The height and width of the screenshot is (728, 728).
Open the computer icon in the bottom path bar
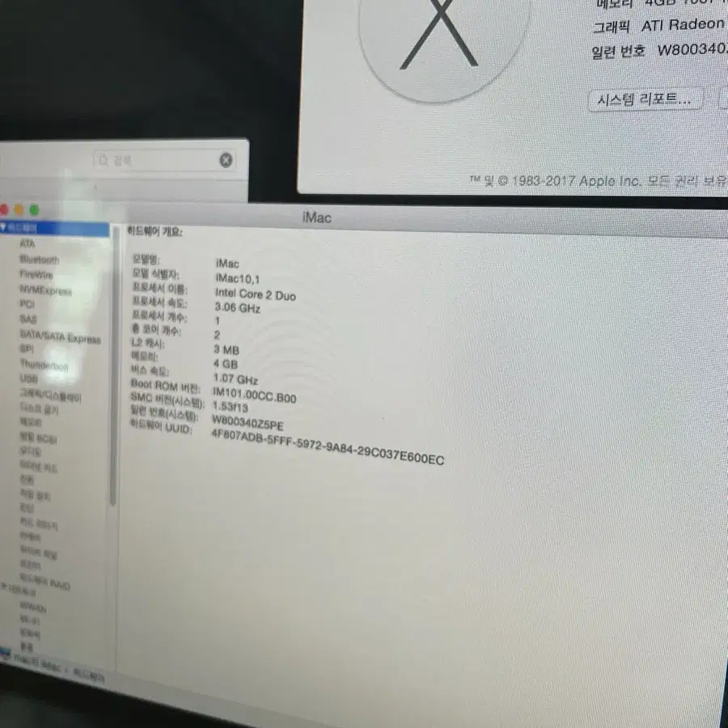[5, 654]
